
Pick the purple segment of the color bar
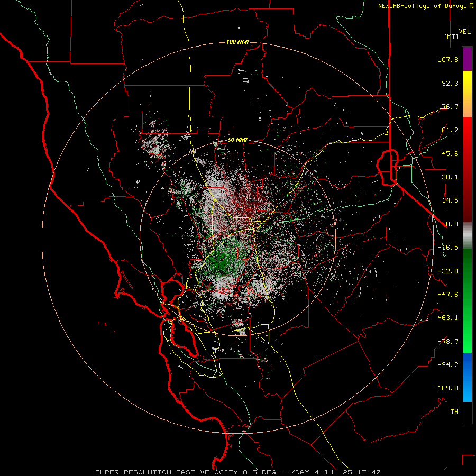tap(467, 59)
